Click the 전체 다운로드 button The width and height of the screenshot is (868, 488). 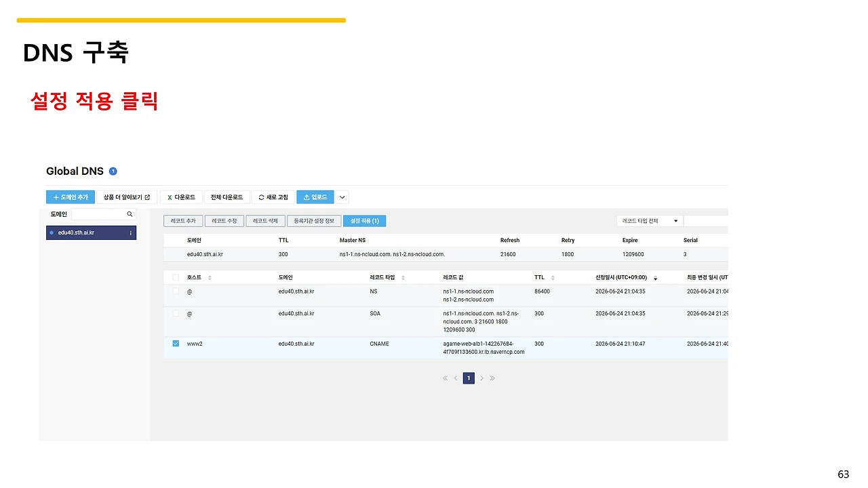point(226,197)
